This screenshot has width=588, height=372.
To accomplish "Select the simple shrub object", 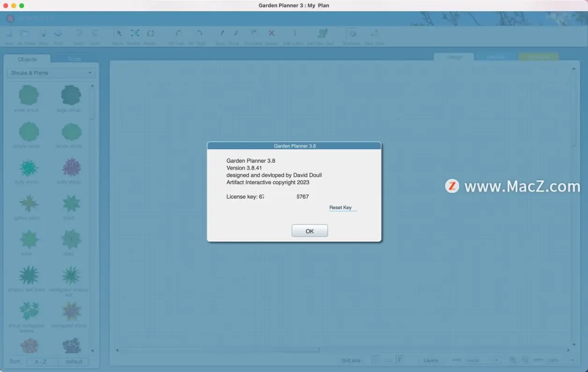I will point(29,131).
